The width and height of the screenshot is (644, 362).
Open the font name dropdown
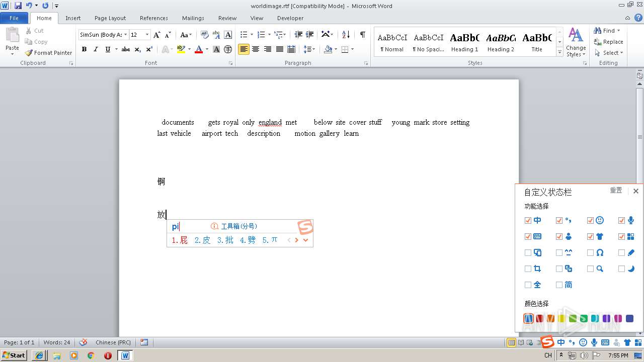[125, 35]
